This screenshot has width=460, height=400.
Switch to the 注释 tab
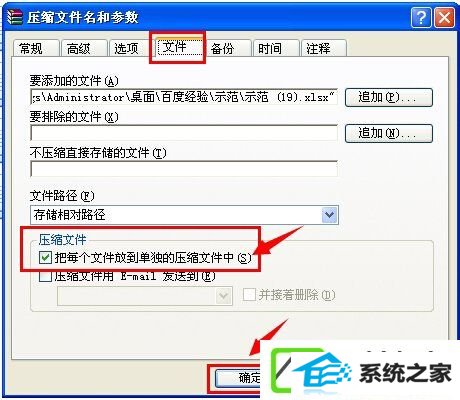click(323, 49)
